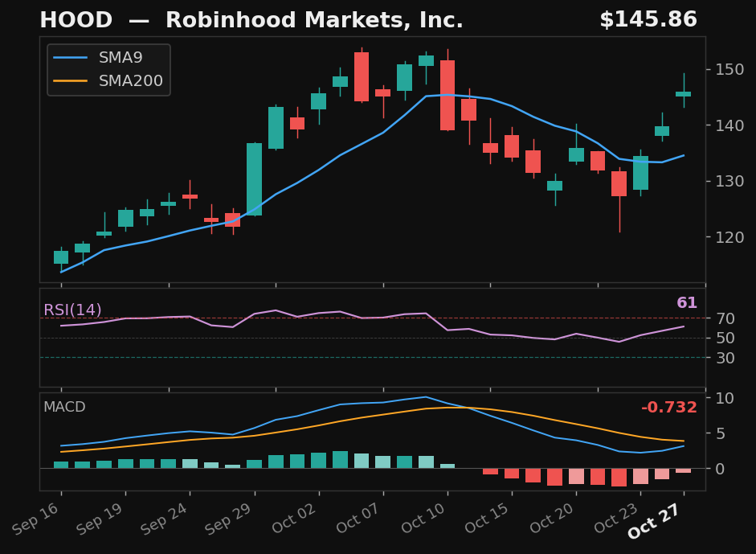Select the Oct 20 date label
The image size is (756, 554).
point(552,518)
